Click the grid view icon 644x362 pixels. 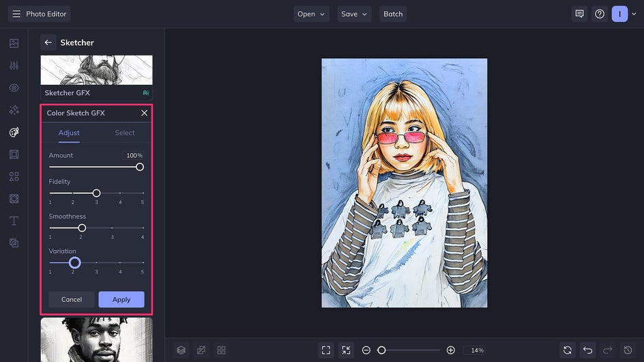click(221, 350)
